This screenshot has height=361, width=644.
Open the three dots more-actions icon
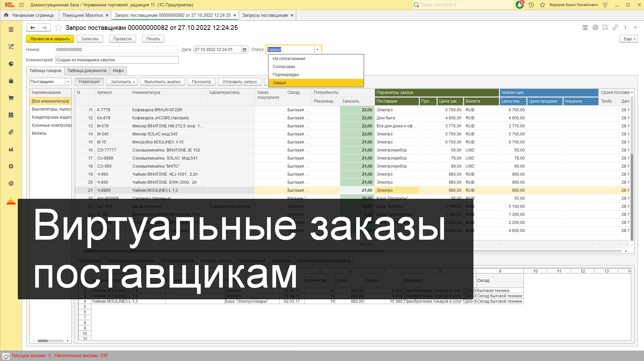[x=625, y=27]
